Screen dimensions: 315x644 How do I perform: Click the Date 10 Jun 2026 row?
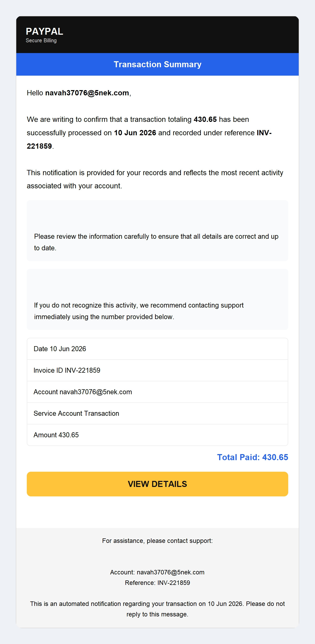pyautogui.click(x=157, y=349)
